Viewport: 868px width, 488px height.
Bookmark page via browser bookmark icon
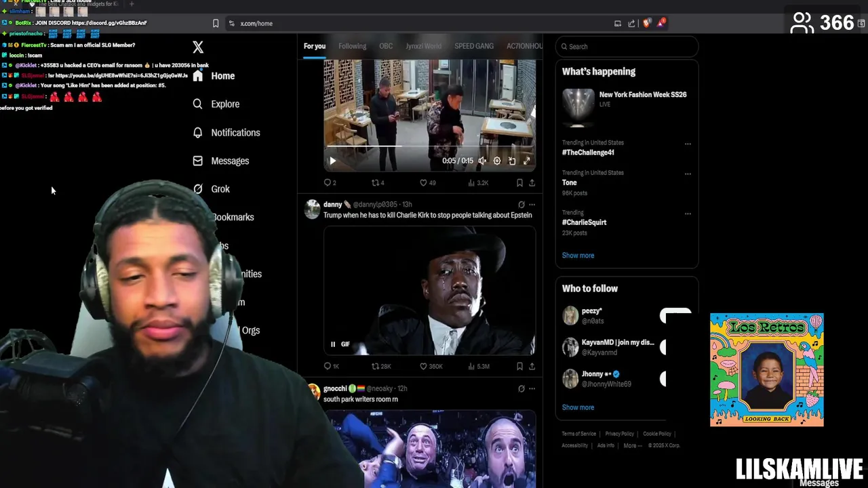tap(216, 24)
